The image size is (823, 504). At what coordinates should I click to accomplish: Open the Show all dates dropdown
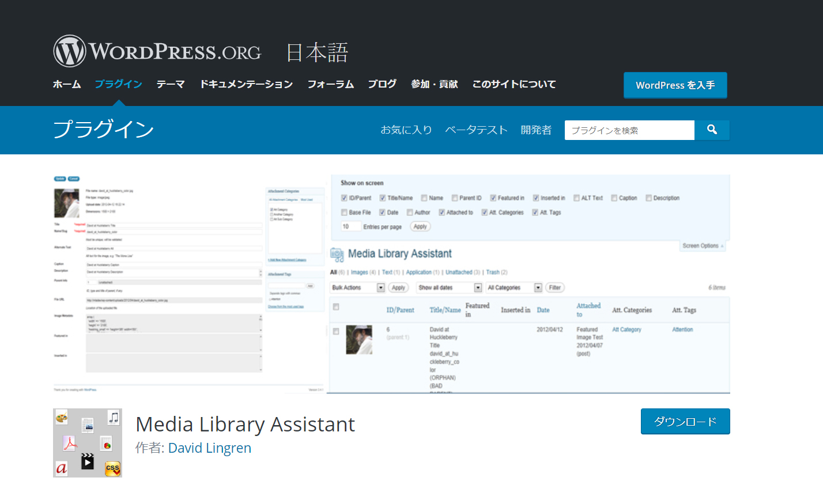[449, 287]
